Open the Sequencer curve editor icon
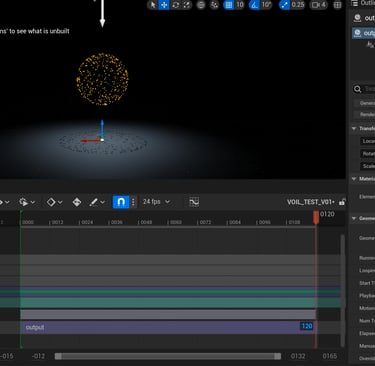 194,202
